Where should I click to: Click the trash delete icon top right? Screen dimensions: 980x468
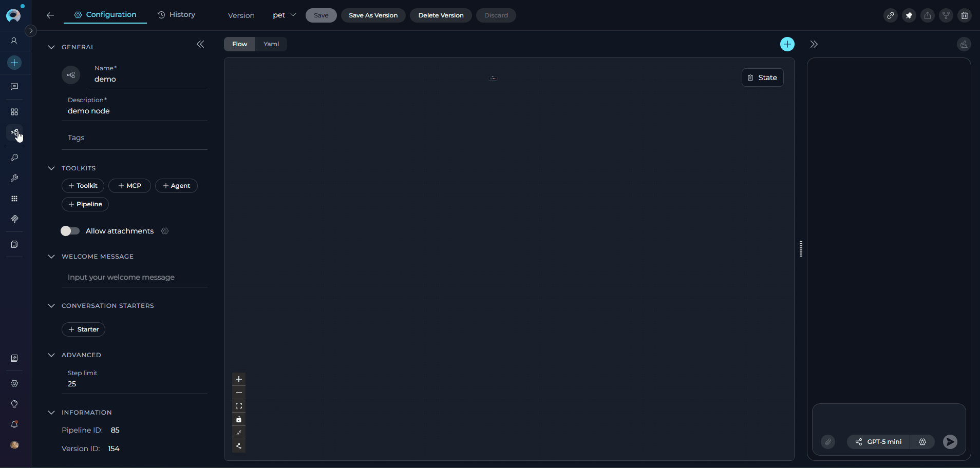pos(964,15)
